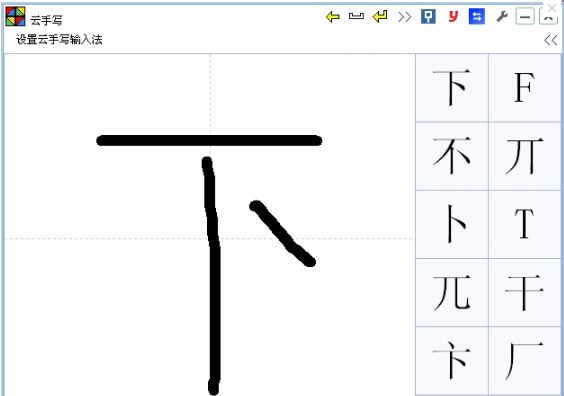
Task: Select candidate character 卞
Action: [452, 361]
